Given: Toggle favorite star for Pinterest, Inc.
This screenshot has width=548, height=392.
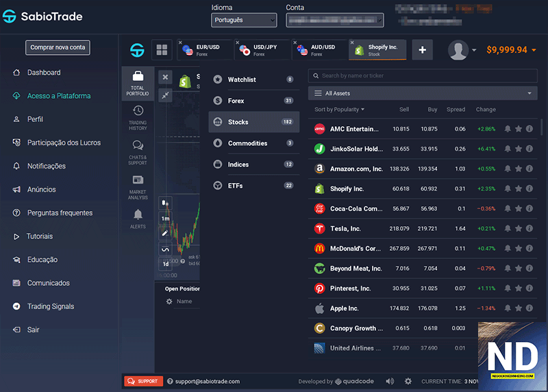Looking at the screenshot, I should pyautogui.click(x=519, y=288).
